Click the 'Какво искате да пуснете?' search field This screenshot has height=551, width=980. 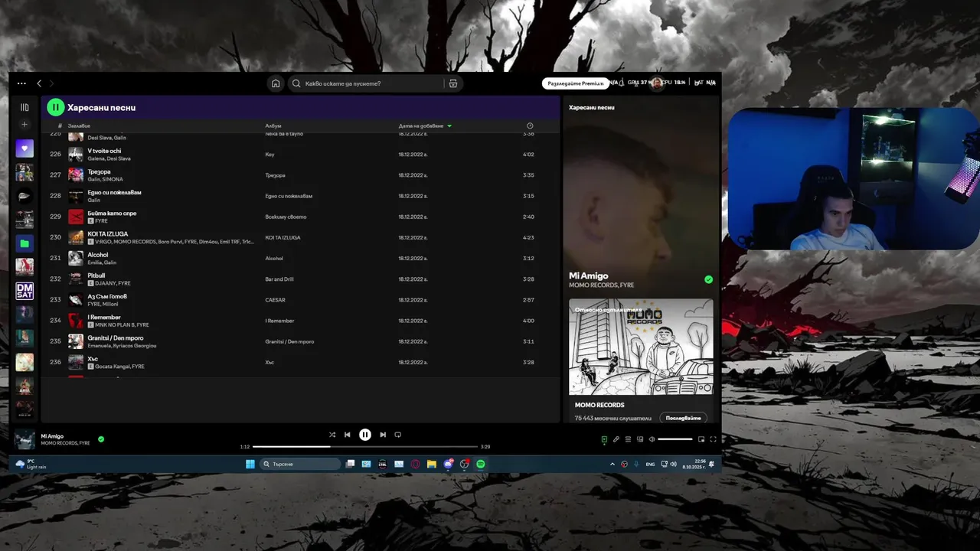[x=366, y=83]
